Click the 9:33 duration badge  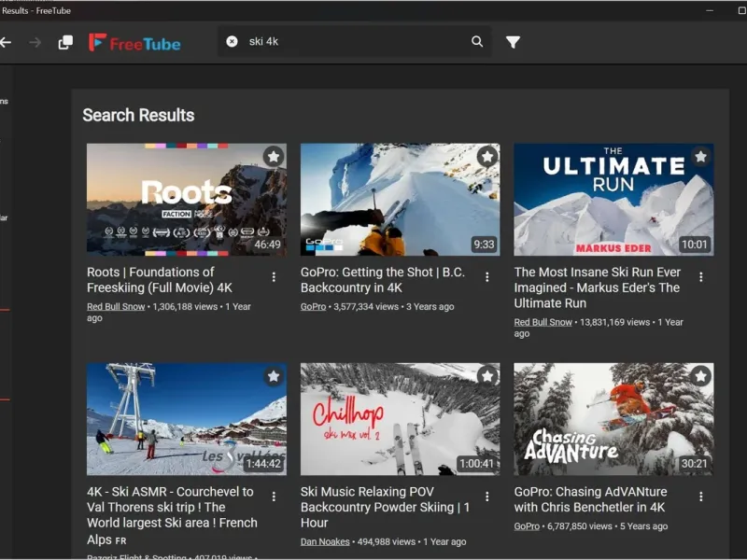[x=484, y=245]
